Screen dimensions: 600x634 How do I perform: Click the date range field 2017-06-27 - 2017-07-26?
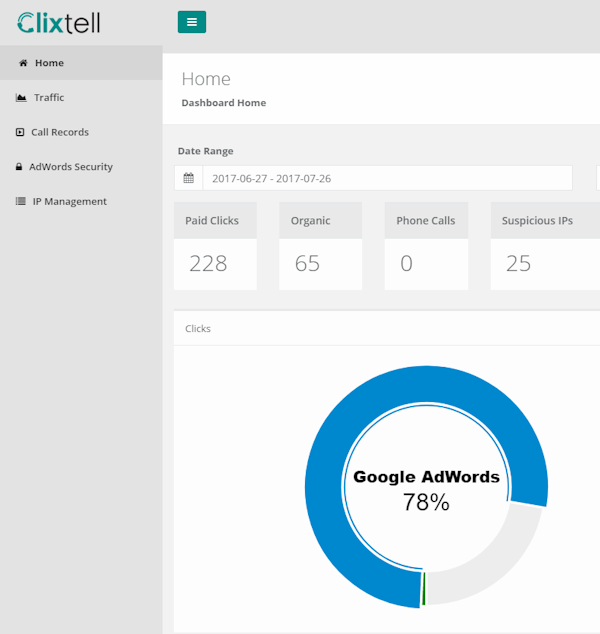tap(387, 178)
